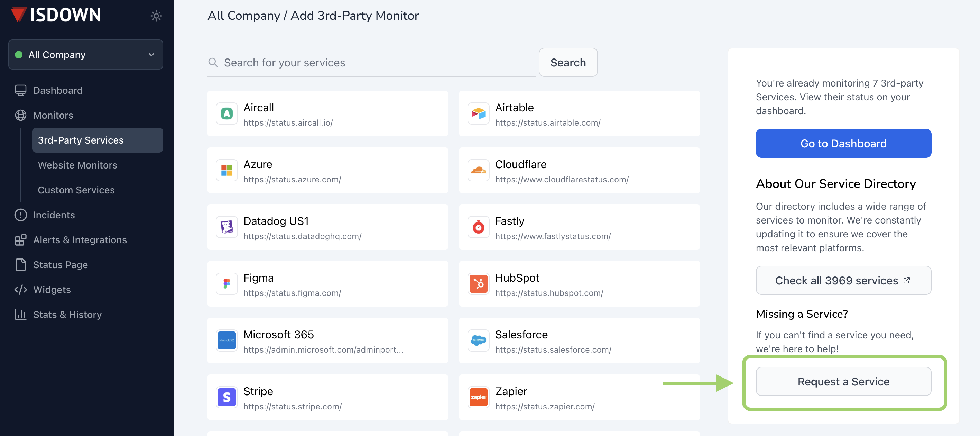Open the All Company dropdown
This screenshot has height=436, width=980.
[x=86, y=54]
